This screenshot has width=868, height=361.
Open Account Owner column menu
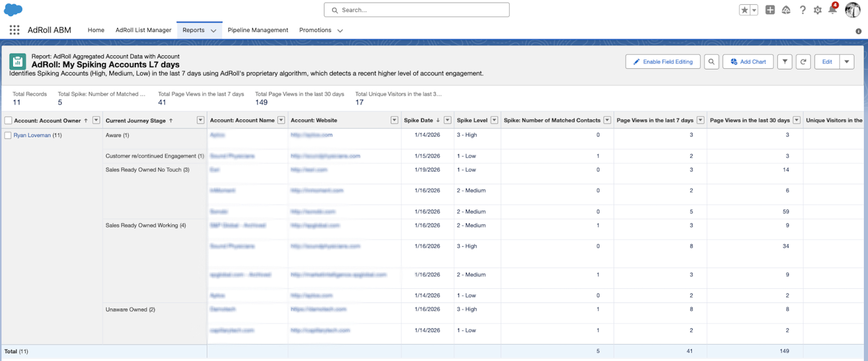click(x=96, y=120)
